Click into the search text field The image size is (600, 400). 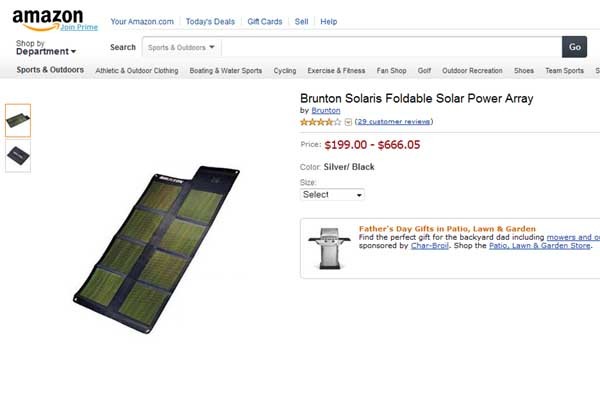pyautogui.click(x=390, y=47)
